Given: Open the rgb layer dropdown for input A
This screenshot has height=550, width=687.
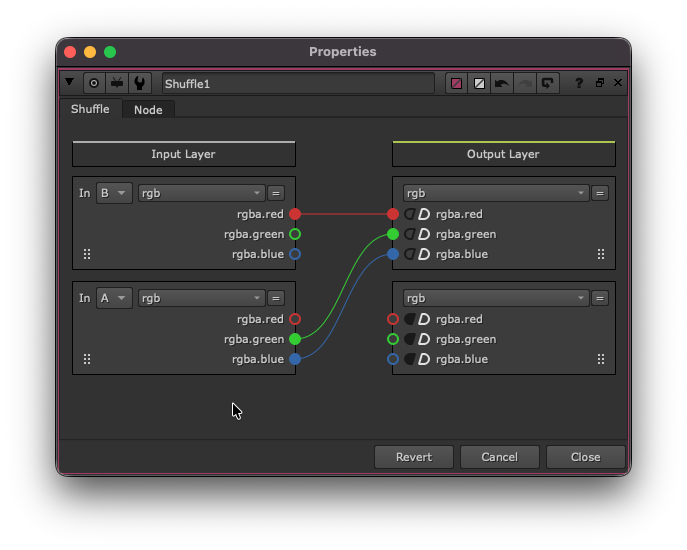Looking at the screenshot, I should coord(202,298).
